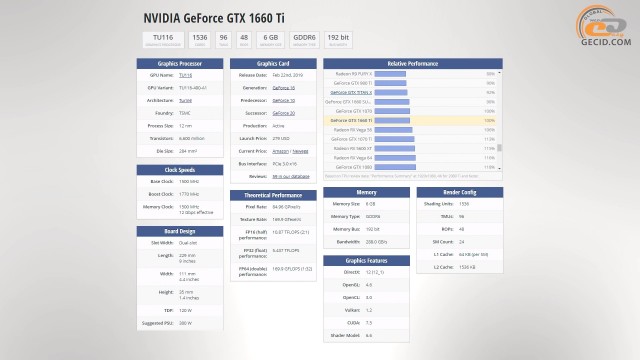Select the TU116 graphics processor chip

[x=163, y=40]
